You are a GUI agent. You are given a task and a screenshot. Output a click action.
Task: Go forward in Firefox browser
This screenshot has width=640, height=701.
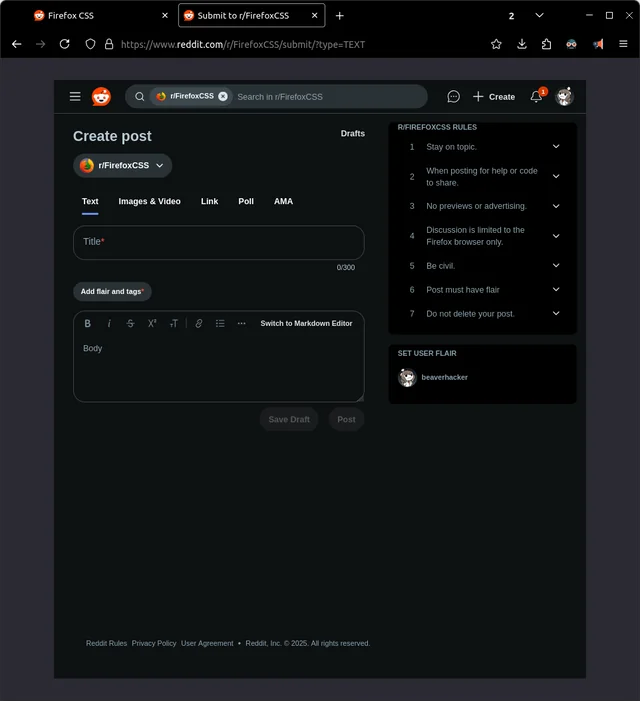41,44
